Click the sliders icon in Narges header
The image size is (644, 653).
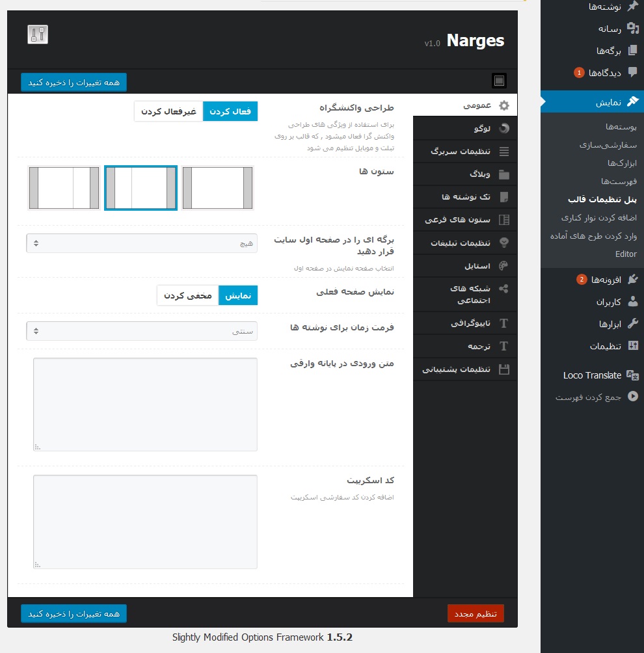(x=38, y=34)
